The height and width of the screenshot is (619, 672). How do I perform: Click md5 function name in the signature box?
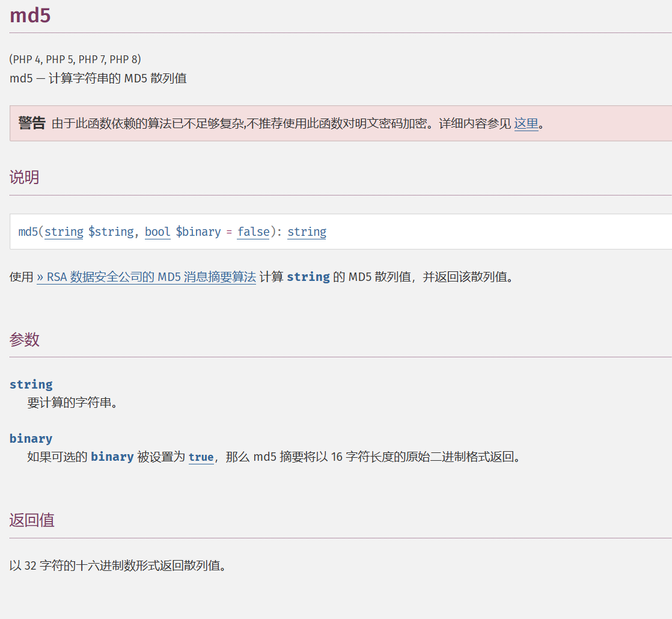pos(28,232)
